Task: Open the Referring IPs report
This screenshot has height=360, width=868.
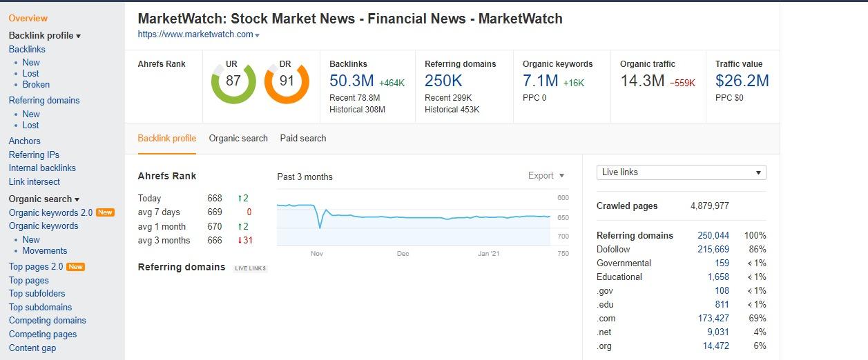Action: [x=34, y=154]
